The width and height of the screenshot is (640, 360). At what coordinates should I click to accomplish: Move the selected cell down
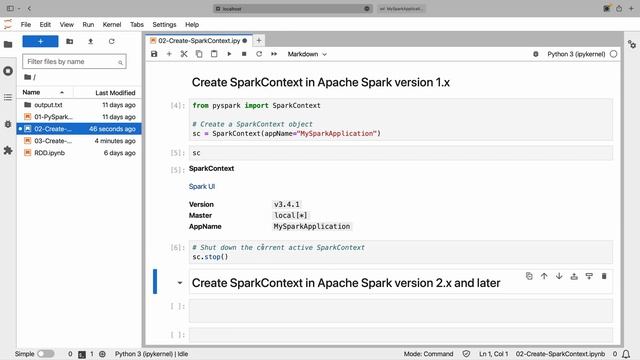(559, 276)
